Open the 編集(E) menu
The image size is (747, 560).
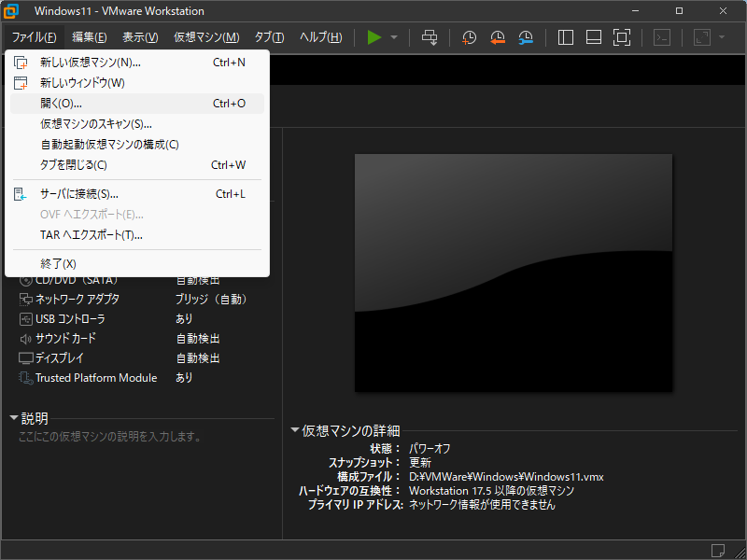(x=90, y=37)
